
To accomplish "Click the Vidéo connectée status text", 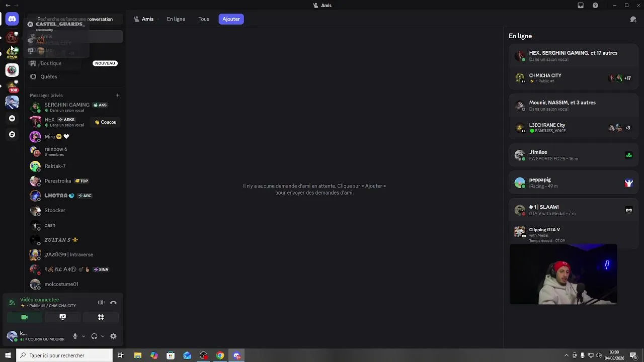I will pos(40,300).
